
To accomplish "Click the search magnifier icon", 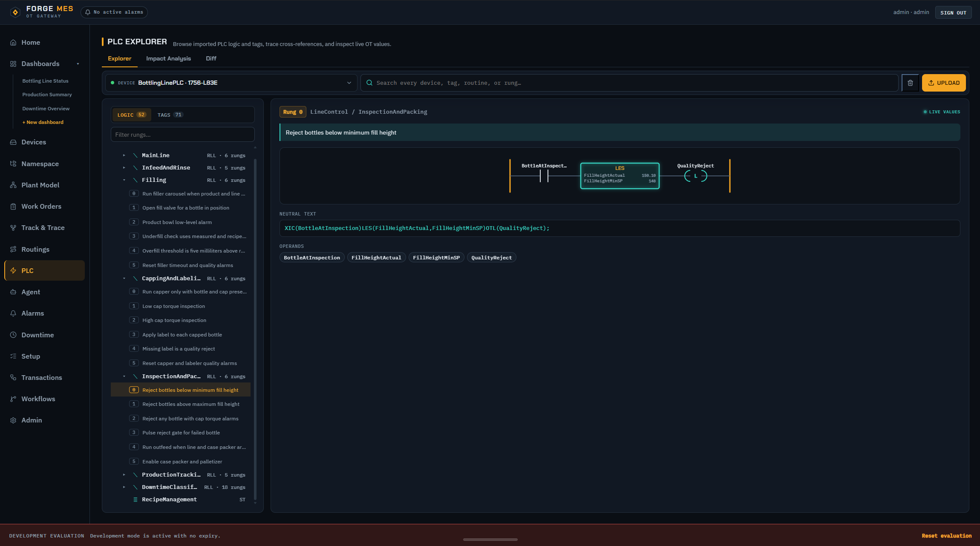I will click(x=369, y=83).
